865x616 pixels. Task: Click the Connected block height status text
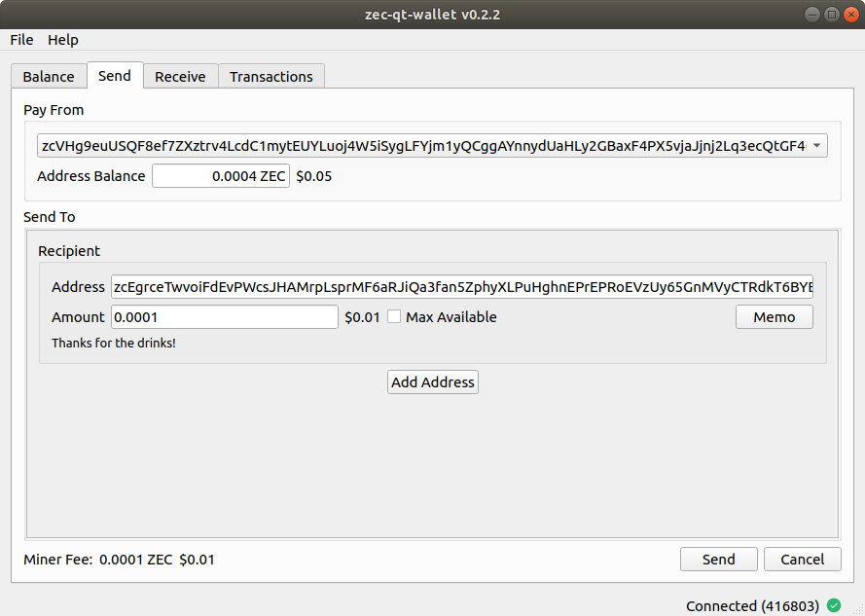[752, 605]
